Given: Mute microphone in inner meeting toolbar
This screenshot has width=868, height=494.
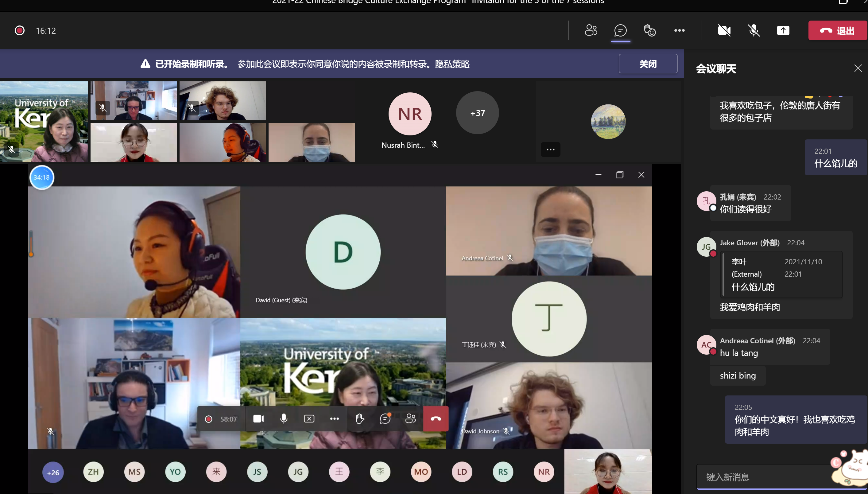Looking at the screenshot, I should (x=284, y=419).
